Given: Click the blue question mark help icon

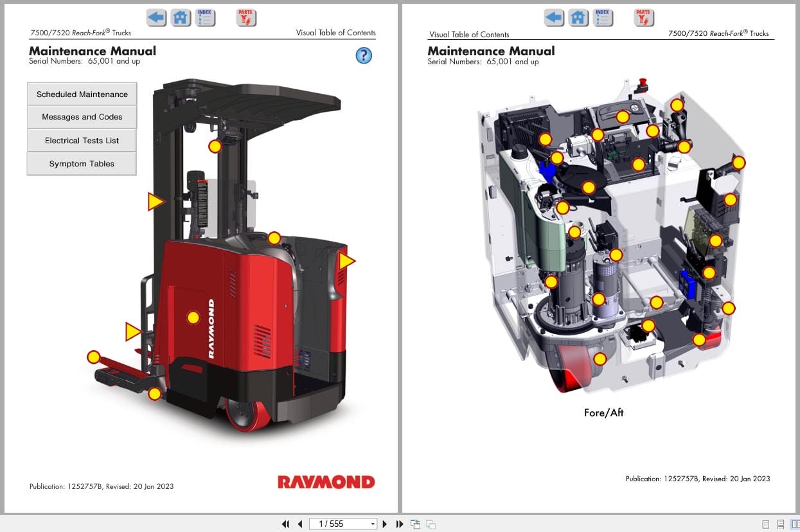Looking at the screenshot, I should pyautogui.click(x=364, y=56).
